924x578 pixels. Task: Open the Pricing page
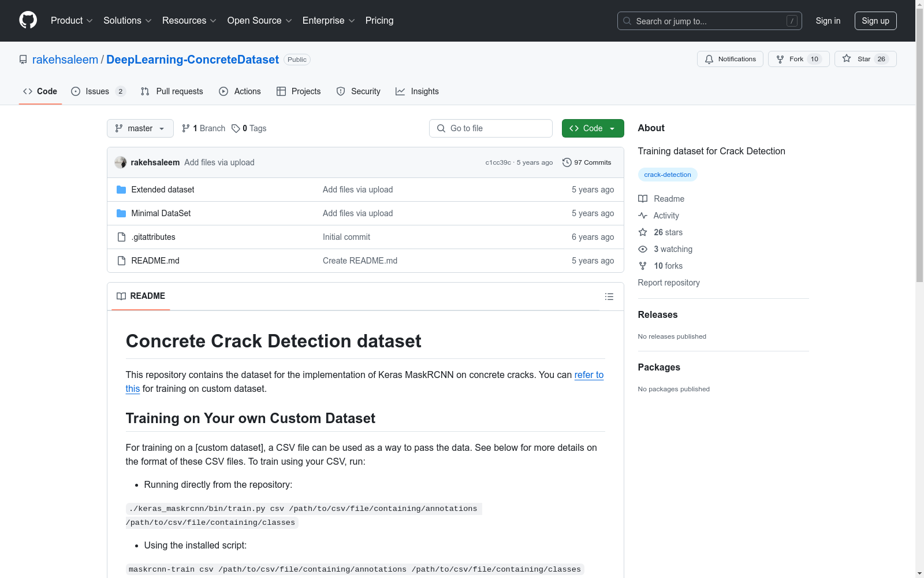[379, 20]
